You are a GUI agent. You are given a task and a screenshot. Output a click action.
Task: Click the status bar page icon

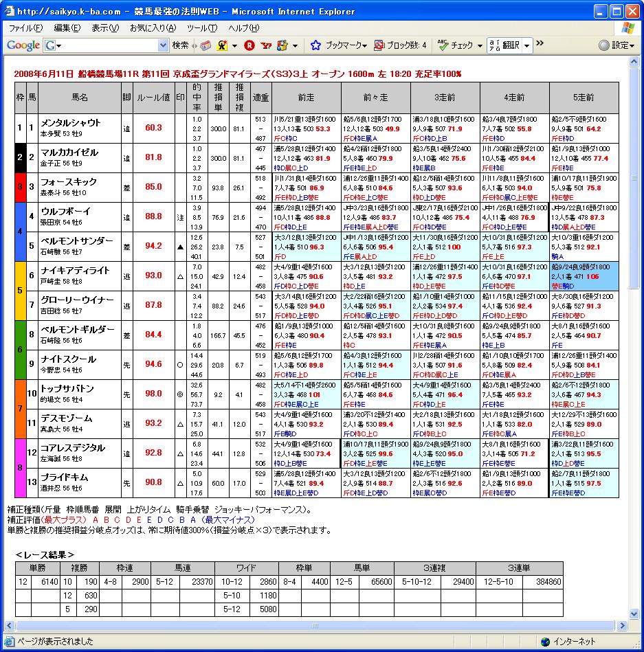point(9,642)
